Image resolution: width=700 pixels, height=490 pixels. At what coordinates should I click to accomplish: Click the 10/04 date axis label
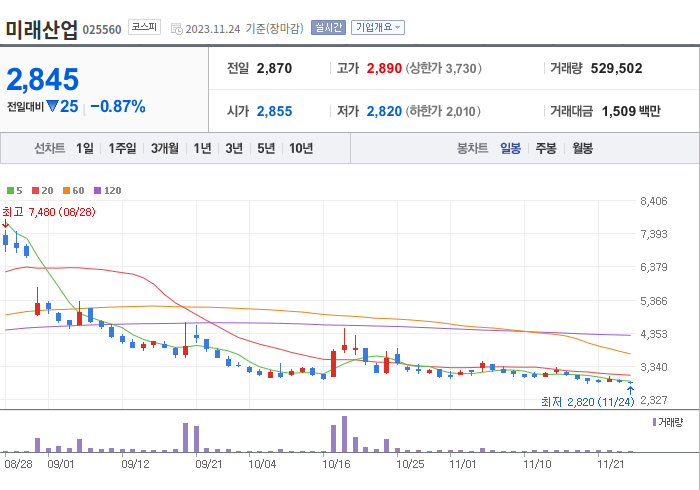tap(262, 464)
